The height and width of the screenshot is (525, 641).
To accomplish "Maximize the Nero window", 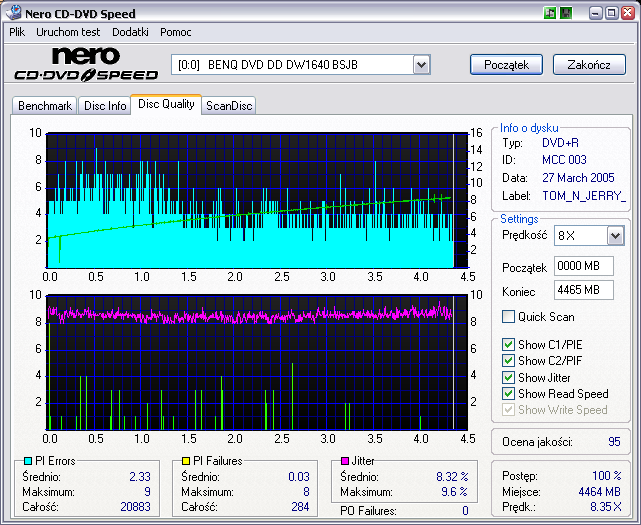I will tap(612, 13).
